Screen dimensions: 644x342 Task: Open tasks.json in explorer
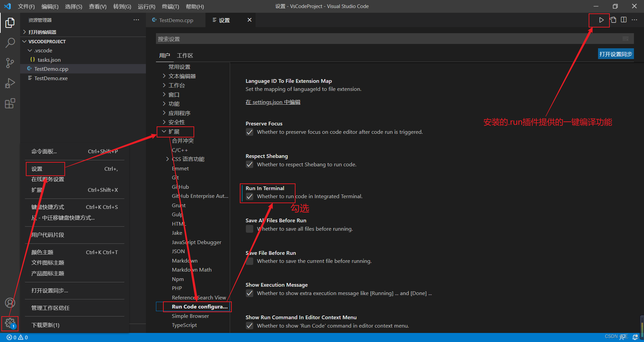(x=49, y=60)
